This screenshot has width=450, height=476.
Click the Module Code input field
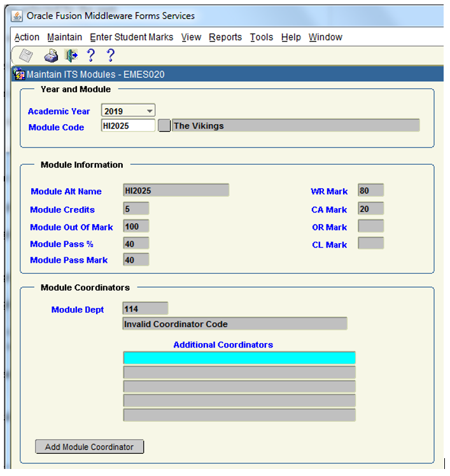point(128,126)
